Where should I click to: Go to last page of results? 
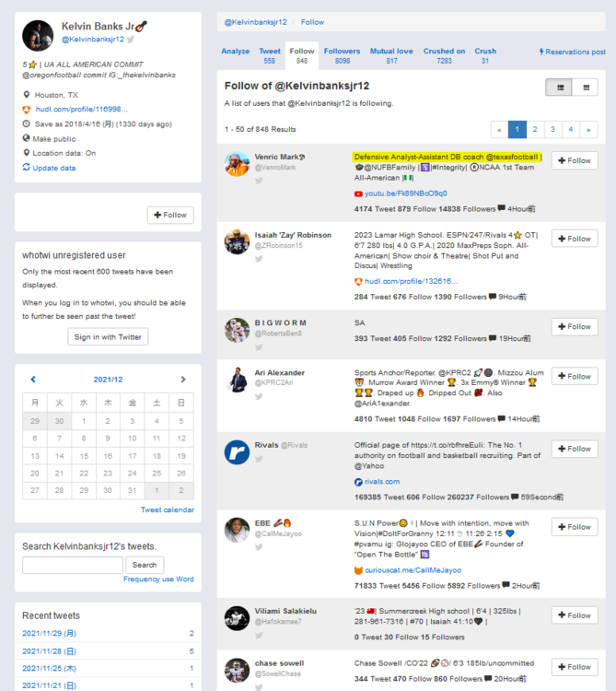click(588, 130)
